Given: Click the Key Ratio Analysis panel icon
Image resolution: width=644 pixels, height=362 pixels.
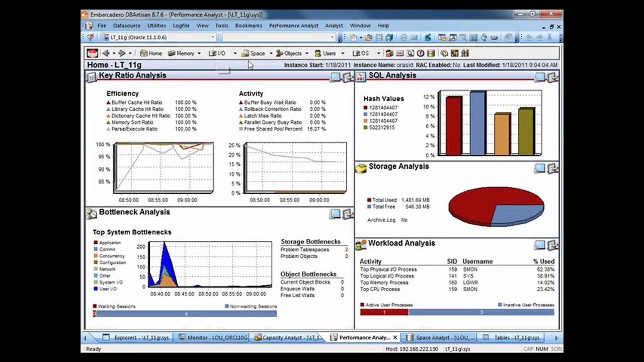Looking at the screenshot, I should [92, 77].
